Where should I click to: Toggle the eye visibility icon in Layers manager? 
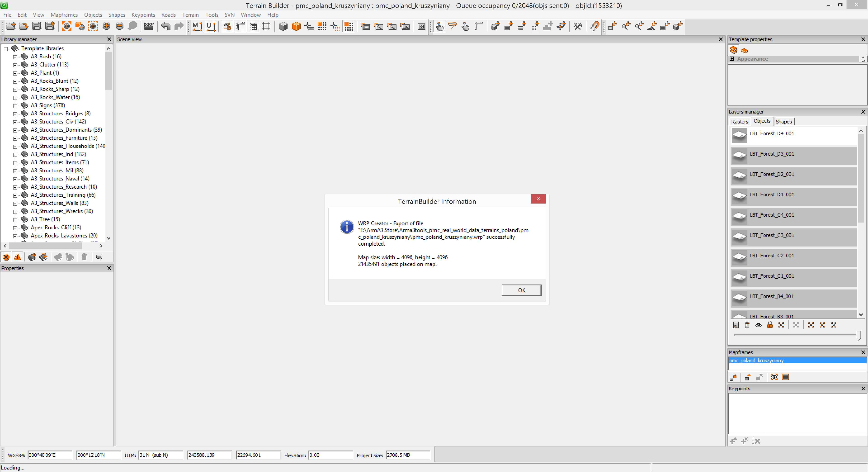(x=759, y=325)
